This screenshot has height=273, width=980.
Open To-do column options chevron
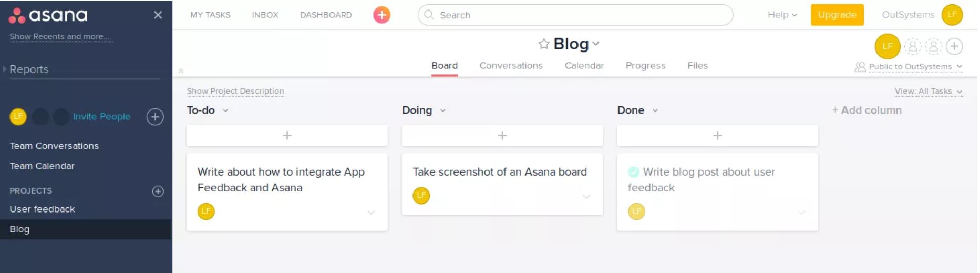pyautogui.click(x=225, y=110)
